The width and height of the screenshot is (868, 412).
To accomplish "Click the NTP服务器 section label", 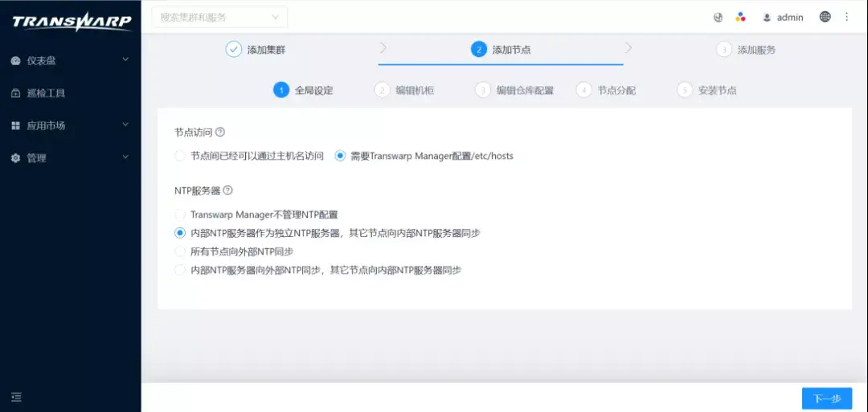I will pyautogui.click(x=197, y=190).
